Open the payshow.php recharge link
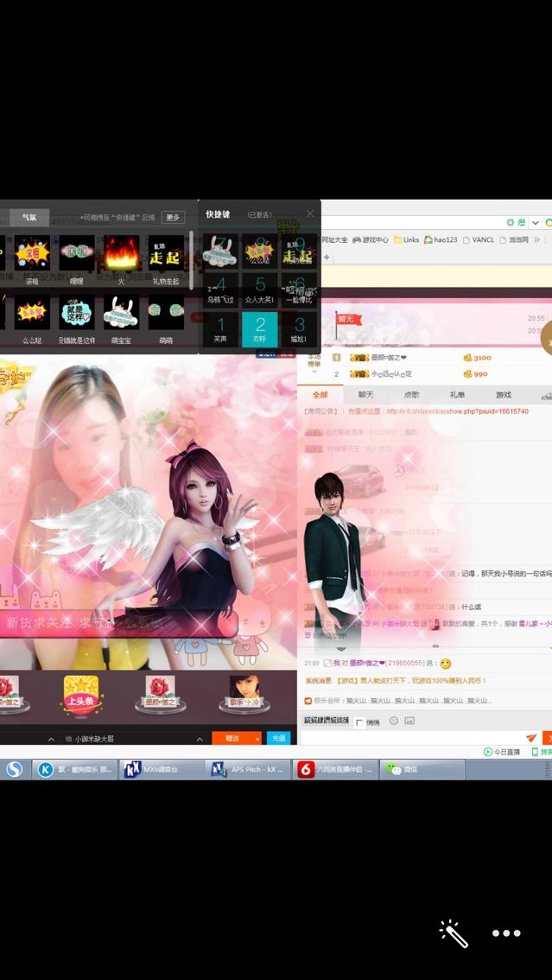The height and width of the screenshot is (980, 552). point(457,411)
